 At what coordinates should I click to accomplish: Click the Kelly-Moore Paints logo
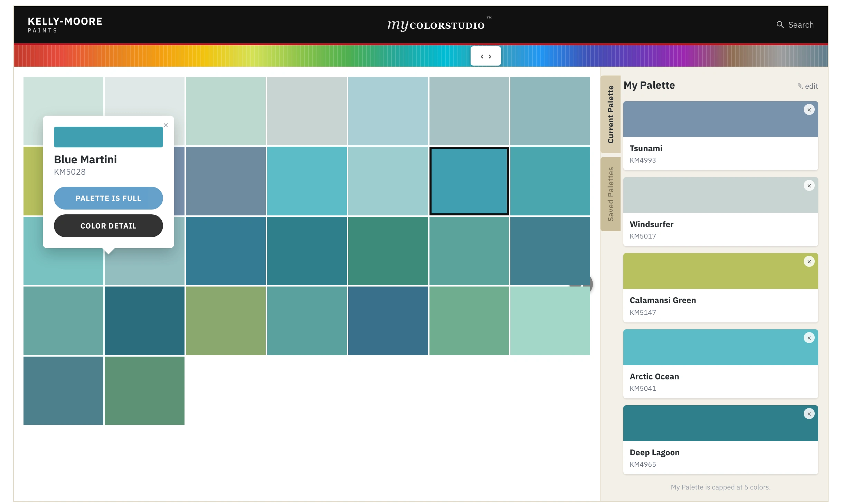[x=65, y=25]
